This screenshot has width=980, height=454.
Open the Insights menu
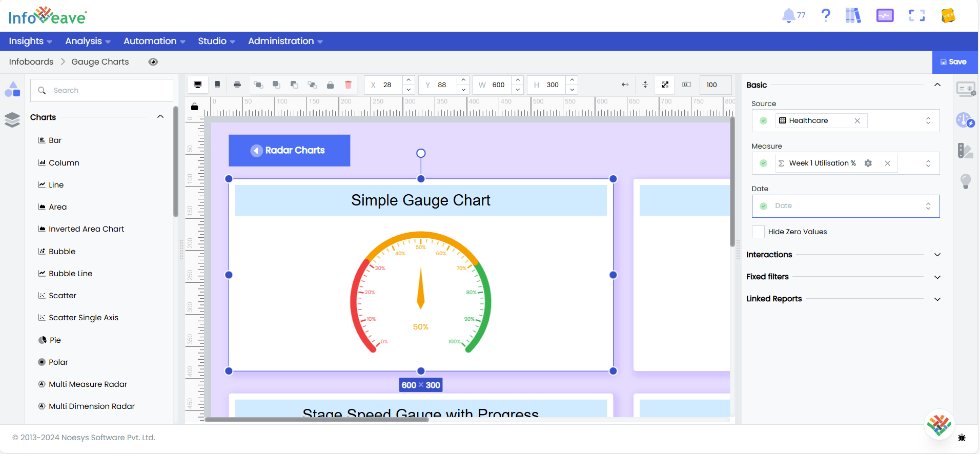(30, 41)
